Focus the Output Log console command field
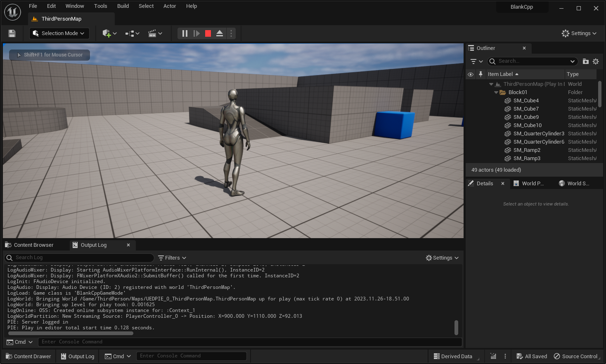606x364 pixels. click(x=250, y=342)
